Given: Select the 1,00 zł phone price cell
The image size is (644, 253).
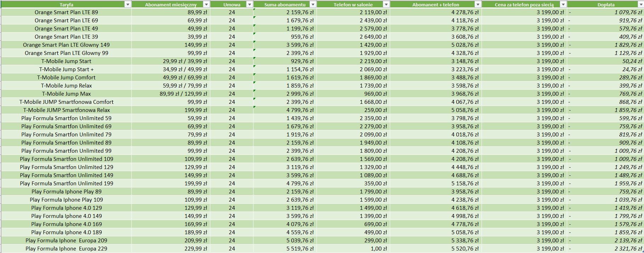Looking at the screenshot, I should (353, 248).
